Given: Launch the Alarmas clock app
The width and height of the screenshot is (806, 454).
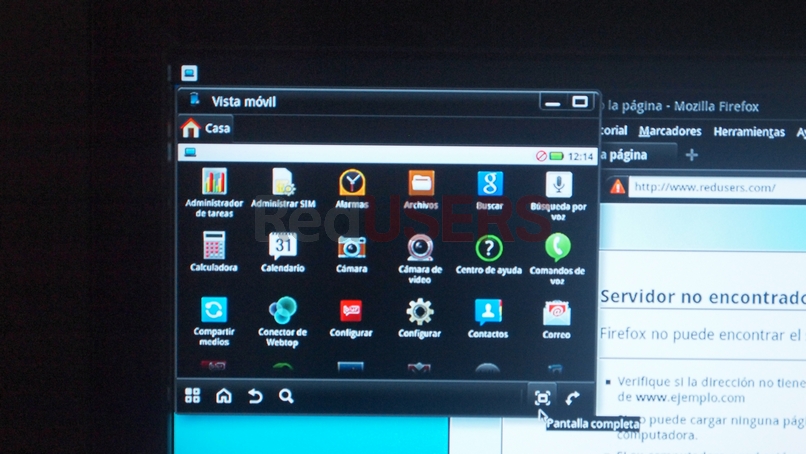Looking at the screenshot, I should tap(352, 189).
